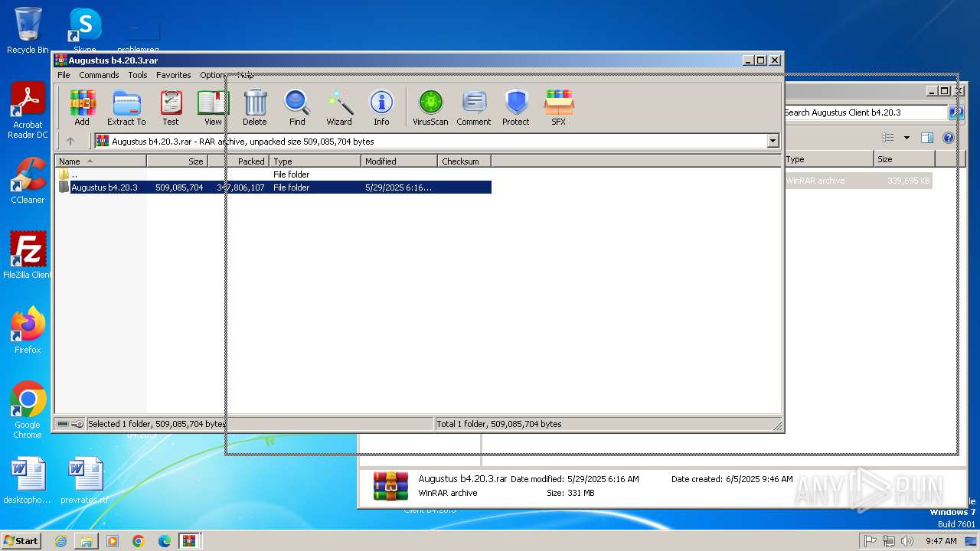This screenshot has height=551, width=980.
Task: Open the File menu
Action: [64, 75]
